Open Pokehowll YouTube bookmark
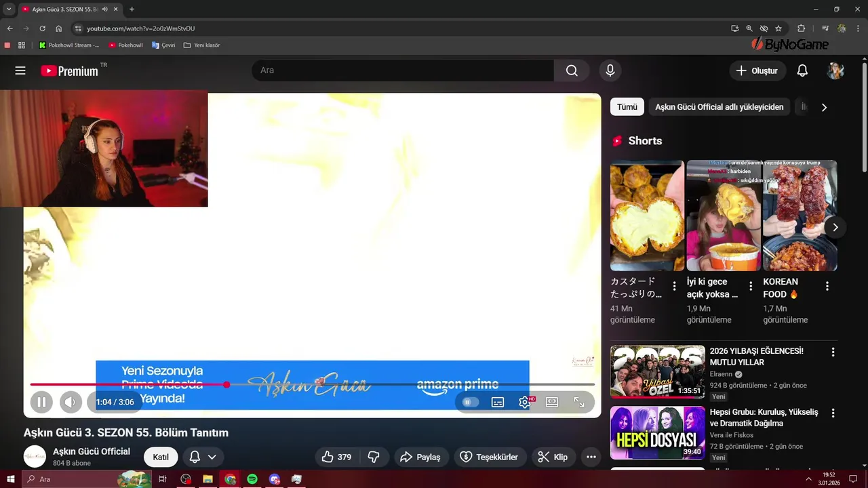The height and width of the screenshot is (488, 868). (x=126, y=45)
